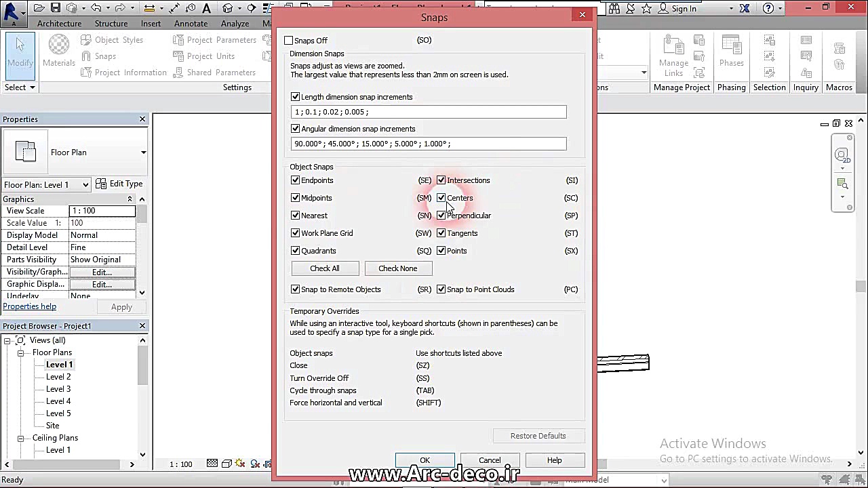The image size is (868, 488).
Task: Click the Save icon in quick access toolbar
Action: [x=56, y=8]
